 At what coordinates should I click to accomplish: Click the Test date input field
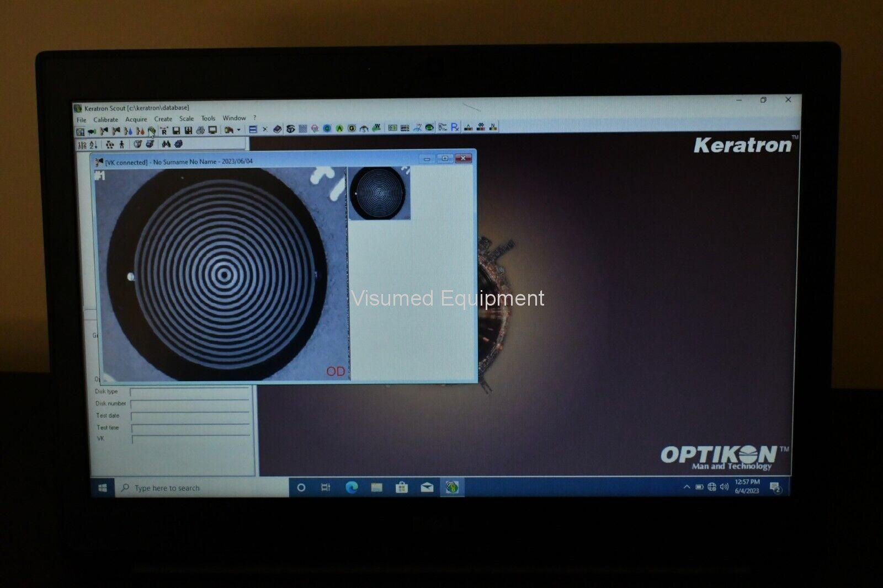pos(190,416)
